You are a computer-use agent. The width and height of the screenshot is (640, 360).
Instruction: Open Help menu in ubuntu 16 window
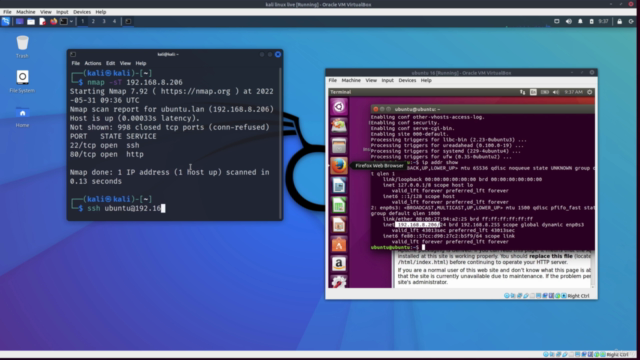pyautogui.click(x=426, y=80)
